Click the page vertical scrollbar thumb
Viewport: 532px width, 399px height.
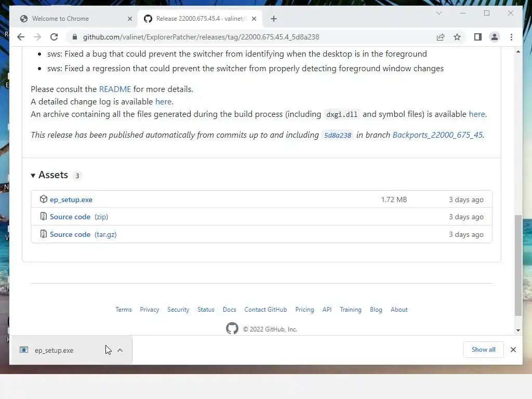[x=518, y=265]
